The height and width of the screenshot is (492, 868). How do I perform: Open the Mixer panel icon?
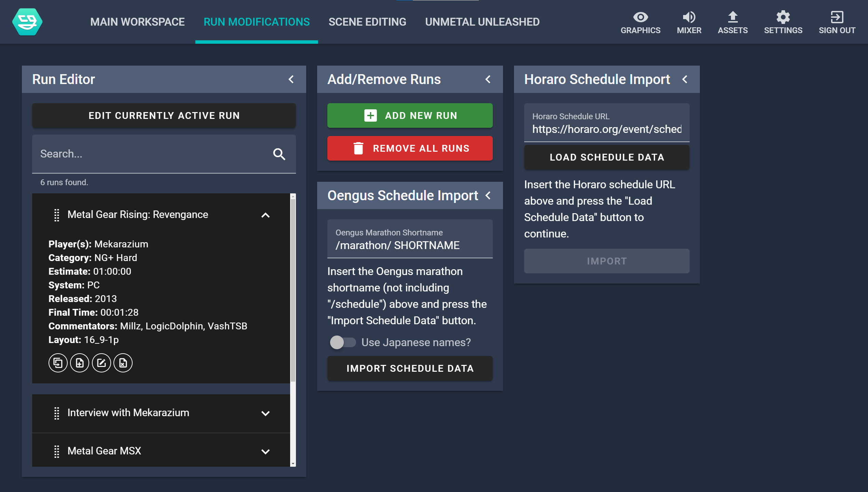pos(689,22)
